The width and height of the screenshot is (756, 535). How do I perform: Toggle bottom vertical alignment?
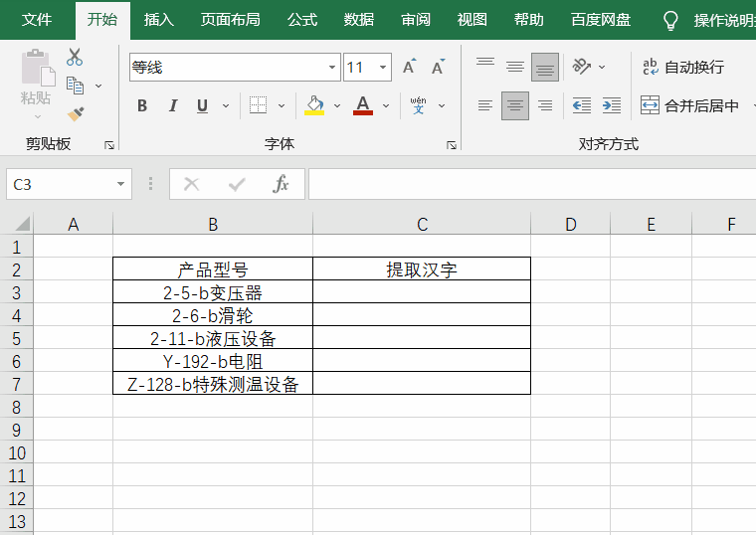pos(545,67)
